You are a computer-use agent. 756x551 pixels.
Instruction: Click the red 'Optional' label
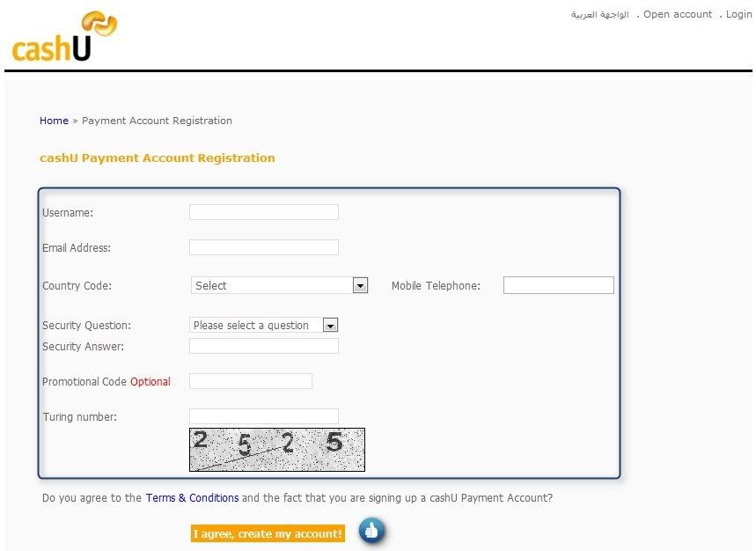pos(150,382)
